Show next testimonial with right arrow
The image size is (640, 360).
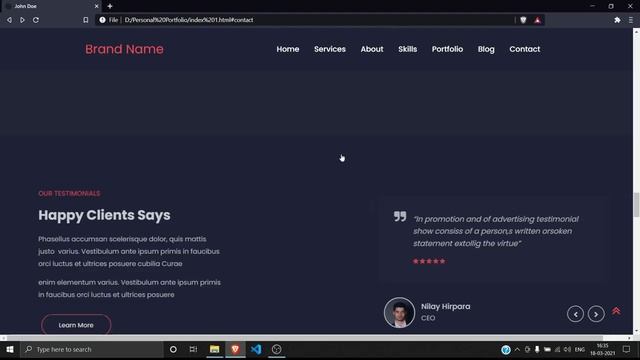pyautogui.click(x=596, y=314)
